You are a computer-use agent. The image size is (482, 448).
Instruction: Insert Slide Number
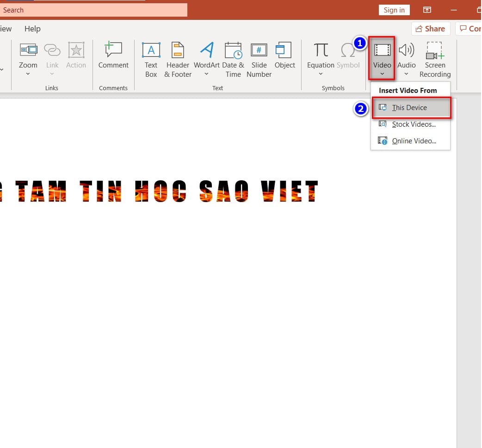259,60
